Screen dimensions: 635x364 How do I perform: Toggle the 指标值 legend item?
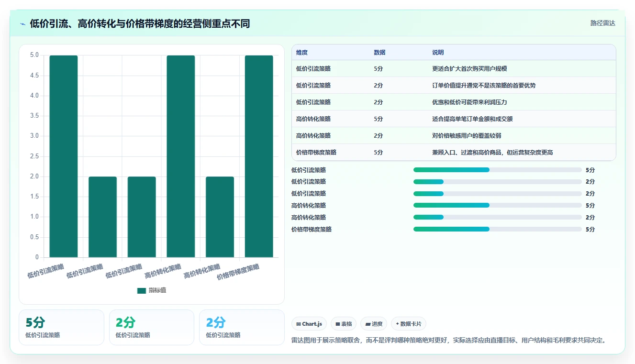[152, 290]
